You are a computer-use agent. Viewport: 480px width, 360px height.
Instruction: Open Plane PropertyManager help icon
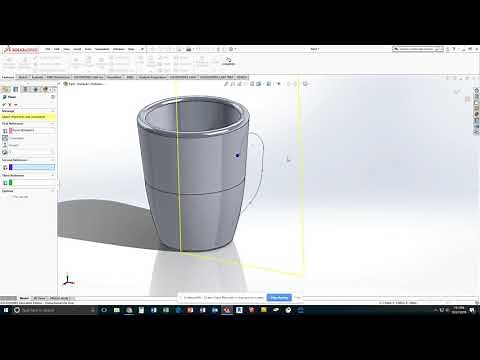53,97
